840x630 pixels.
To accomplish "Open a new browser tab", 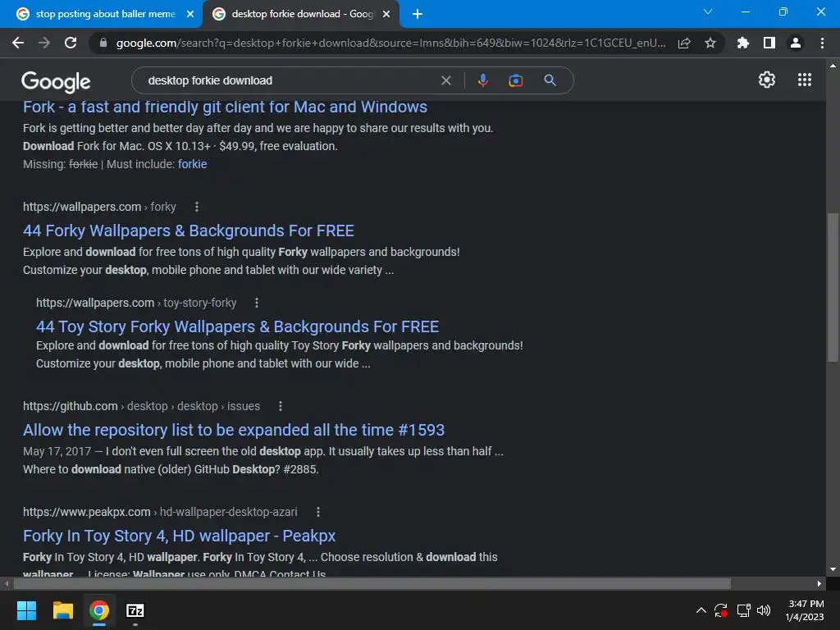I will [x=418, y=14].
